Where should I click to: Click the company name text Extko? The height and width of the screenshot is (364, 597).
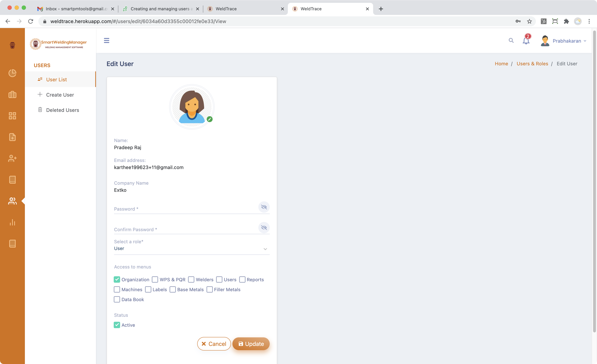(x=120, y=190)
